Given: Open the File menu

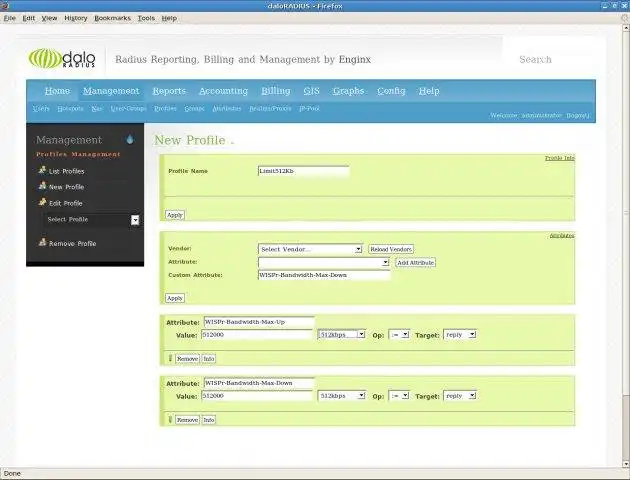Looking at the screenshot, I should tap(10, 18).
